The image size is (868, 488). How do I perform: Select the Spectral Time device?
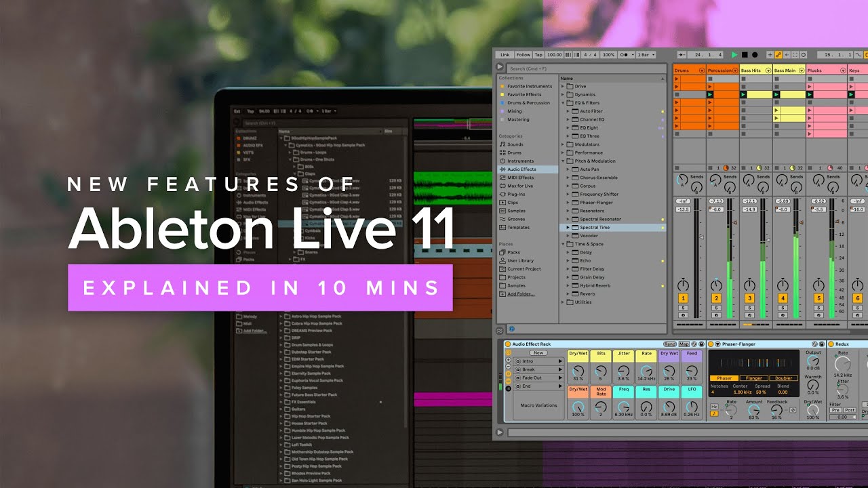coord(613,228)
